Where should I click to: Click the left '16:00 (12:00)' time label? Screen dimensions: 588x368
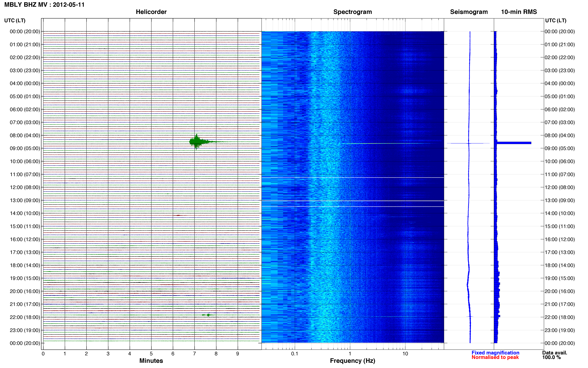(x=25, y=239)
